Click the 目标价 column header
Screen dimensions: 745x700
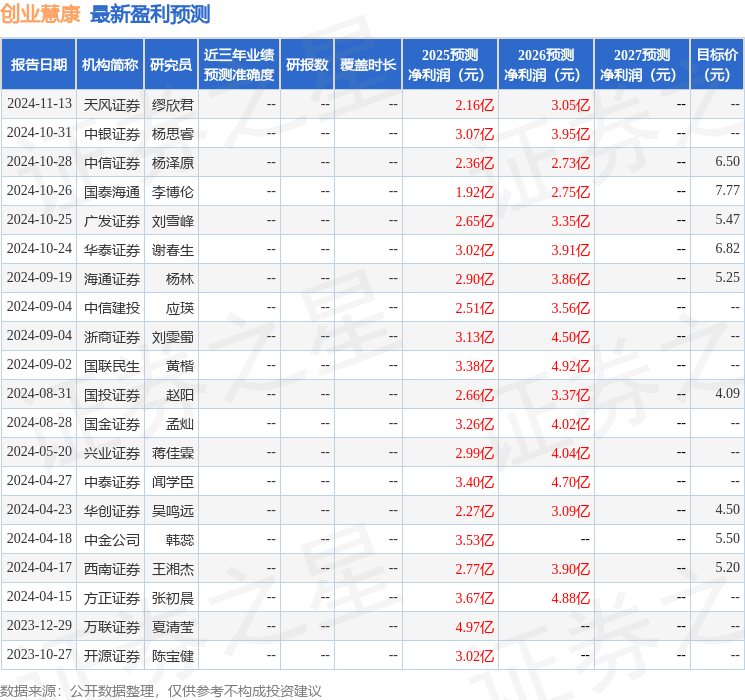pyautogui.click(x=716, y=64)
